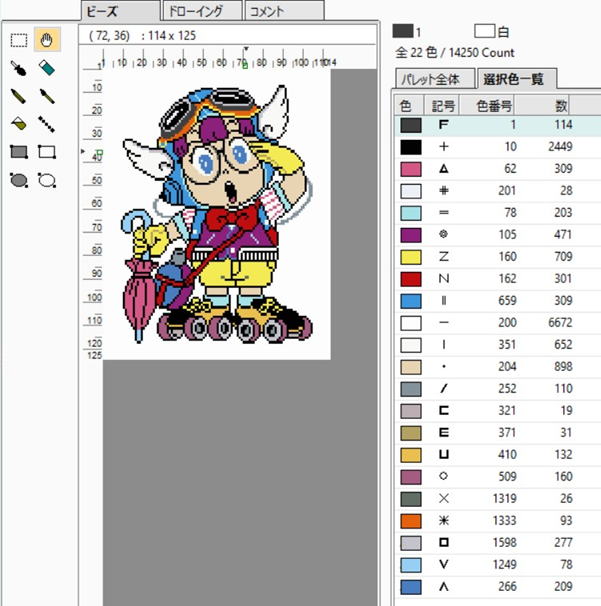
Task: Select the dotted line tool
Action: pos(47,124)
